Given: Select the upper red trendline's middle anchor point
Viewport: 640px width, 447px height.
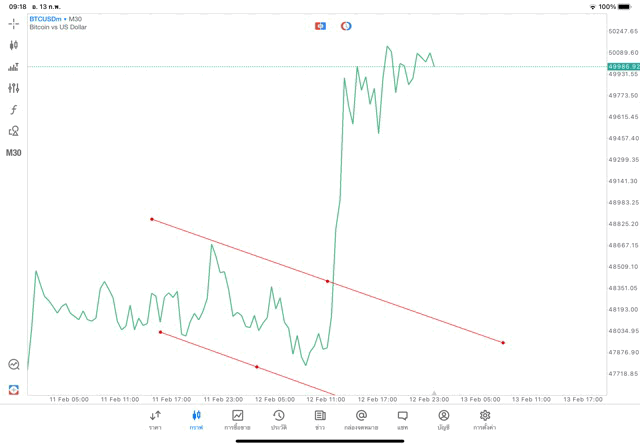Looking at the screenshot, I should (x=328, y=281).
